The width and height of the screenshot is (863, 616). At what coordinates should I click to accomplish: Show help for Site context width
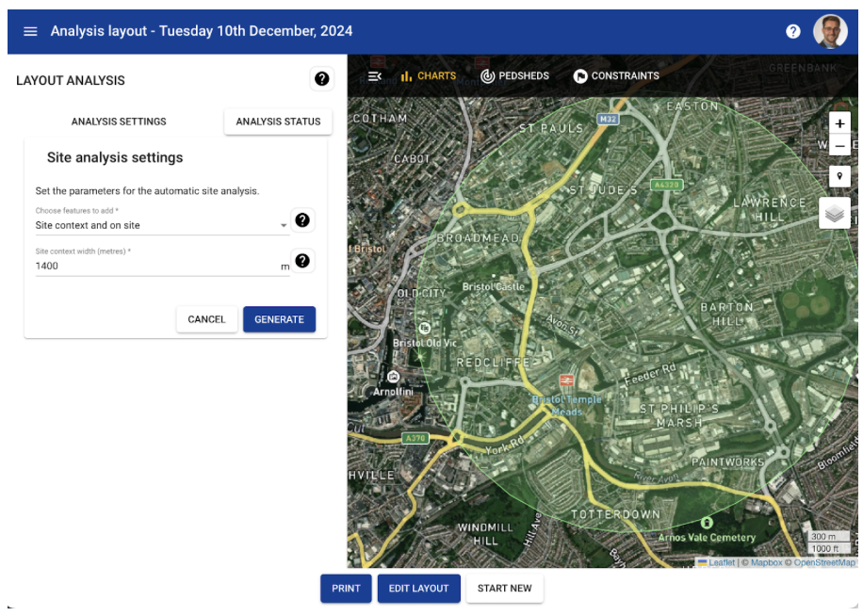(302, 261)
